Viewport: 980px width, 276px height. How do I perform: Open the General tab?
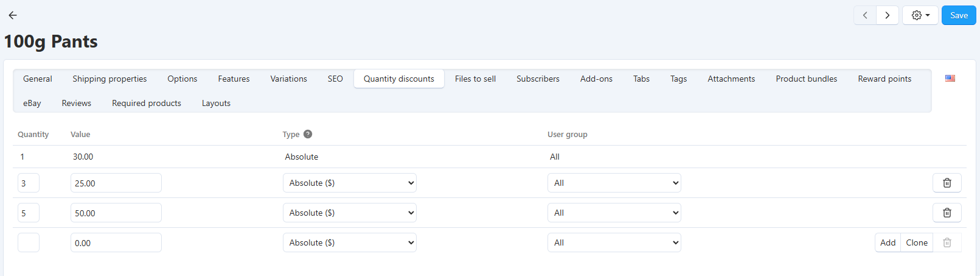tap(38, 79)
